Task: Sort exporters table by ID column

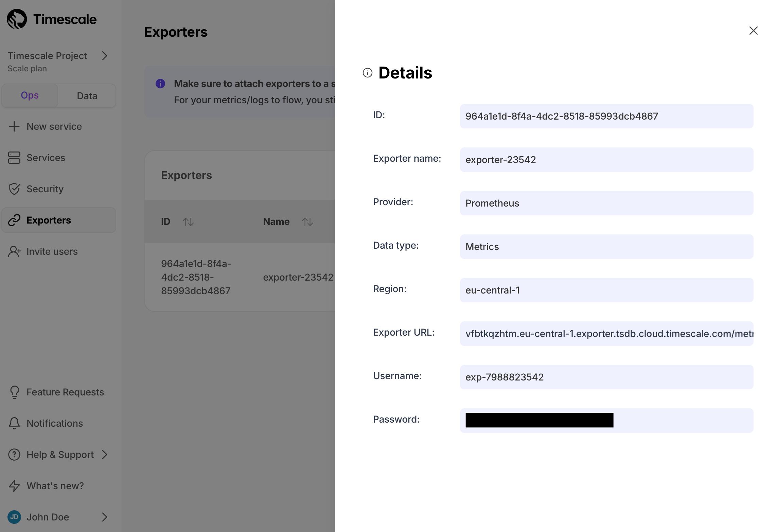Action: (188, 222)
